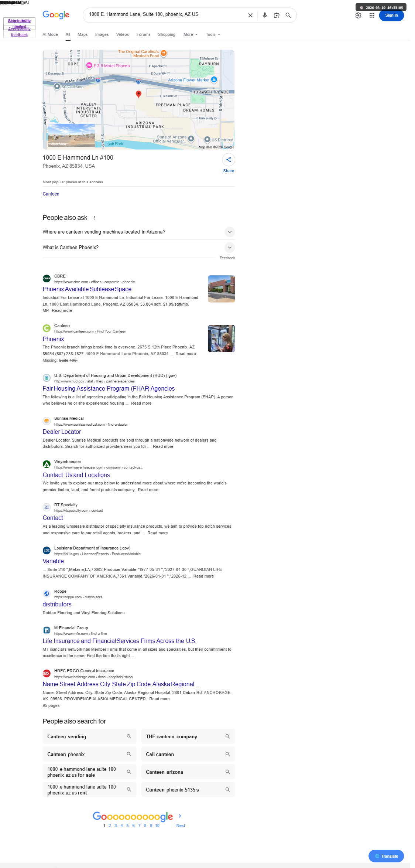Open the More search filters dropdown
415x868 pixels.
pyautogui.click(x=191, y=34)
